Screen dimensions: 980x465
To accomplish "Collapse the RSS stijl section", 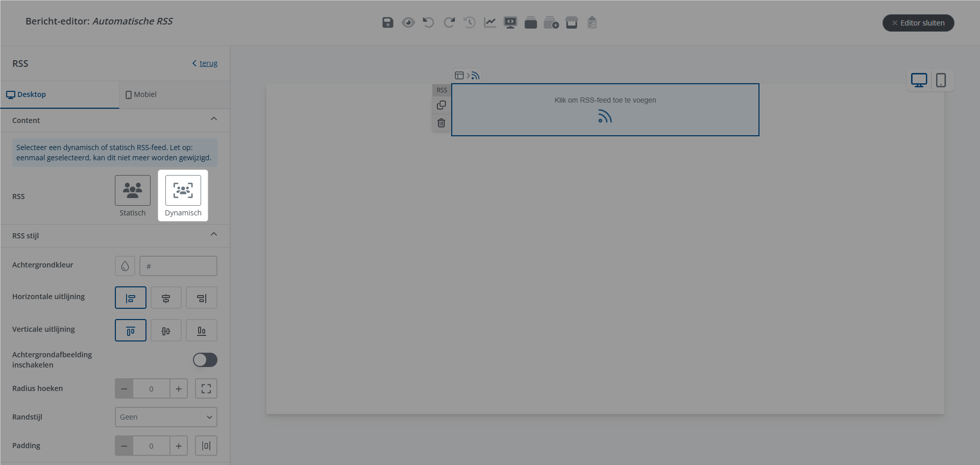I will point(214,234).
